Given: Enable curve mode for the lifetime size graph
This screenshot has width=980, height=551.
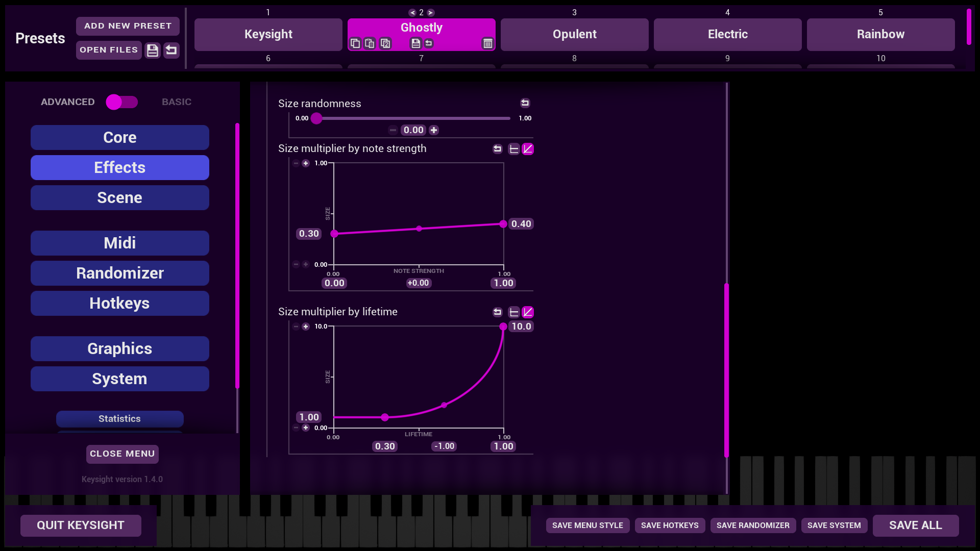Looking at the screenshot, I should pos(528,312).
